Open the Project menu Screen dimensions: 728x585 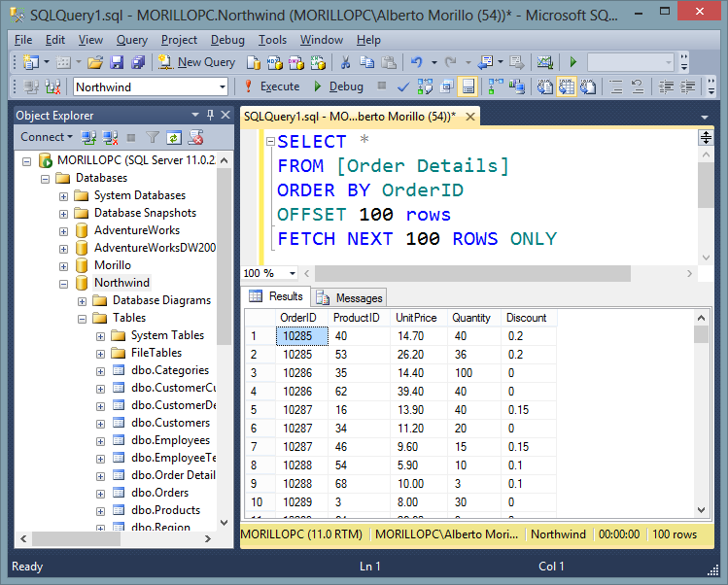pos(179,40)
